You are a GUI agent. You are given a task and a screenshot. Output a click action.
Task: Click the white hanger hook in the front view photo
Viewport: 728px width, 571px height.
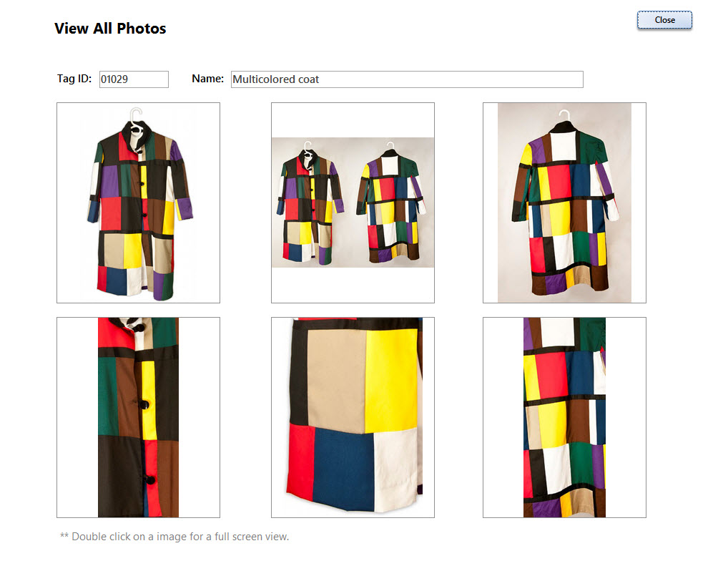pyautogui.click(x=136, y=114)
